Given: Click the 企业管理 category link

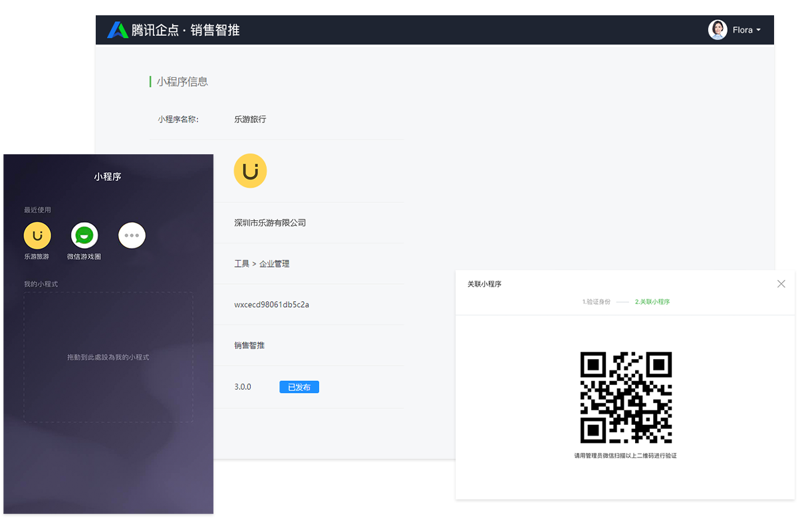Looking at the screenshot, I should [x=275, y=264].
